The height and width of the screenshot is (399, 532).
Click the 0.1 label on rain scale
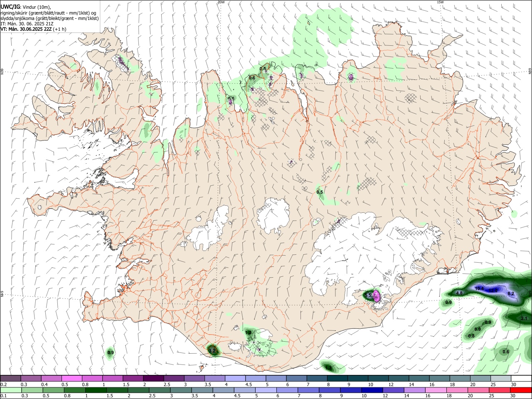point(4,396)
